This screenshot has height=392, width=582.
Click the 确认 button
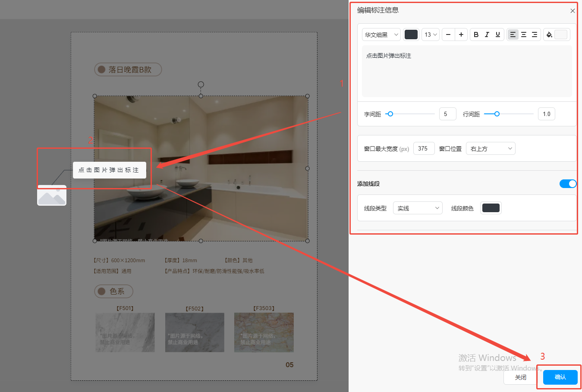[x=560, y=377]
